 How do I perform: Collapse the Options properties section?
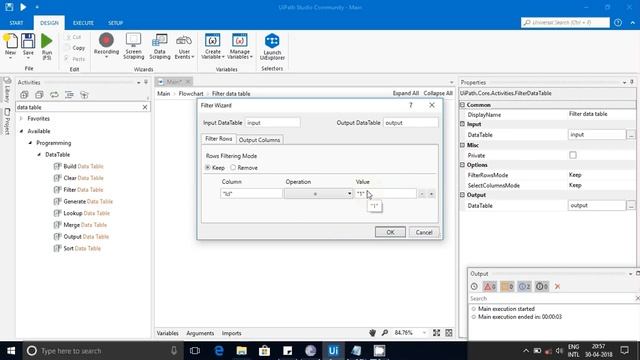tap(462, 165)
